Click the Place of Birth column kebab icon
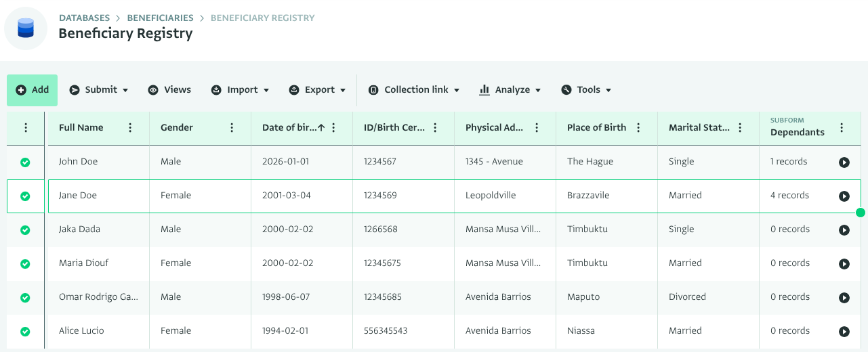The image size is (868, 352). coord(638,127)
